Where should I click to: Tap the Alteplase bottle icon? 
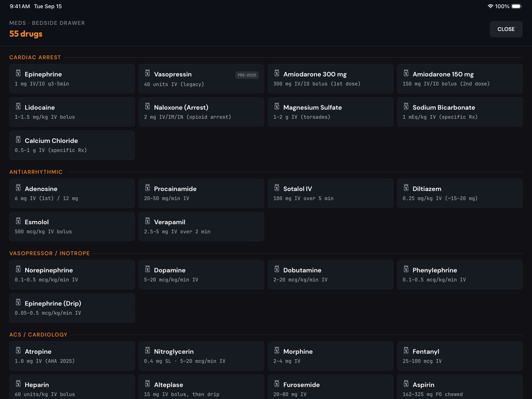[x=148, y=384]
